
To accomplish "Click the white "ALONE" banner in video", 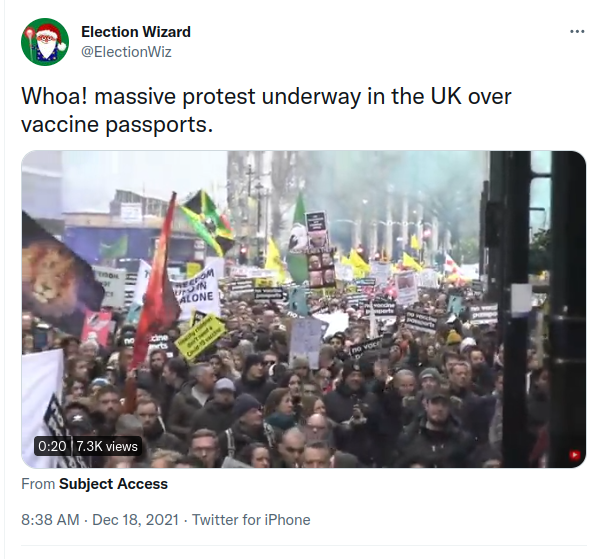I will pyautogui.click(x=196, y=291).
